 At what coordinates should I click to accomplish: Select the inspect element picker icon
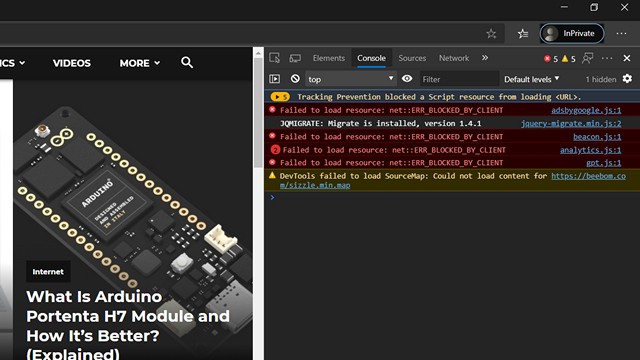[x=275, y=58]
